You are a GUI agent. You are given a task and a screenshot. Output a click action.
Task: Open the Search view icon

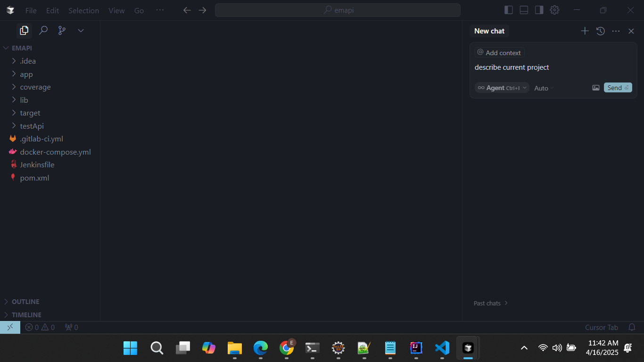(43, 31)
